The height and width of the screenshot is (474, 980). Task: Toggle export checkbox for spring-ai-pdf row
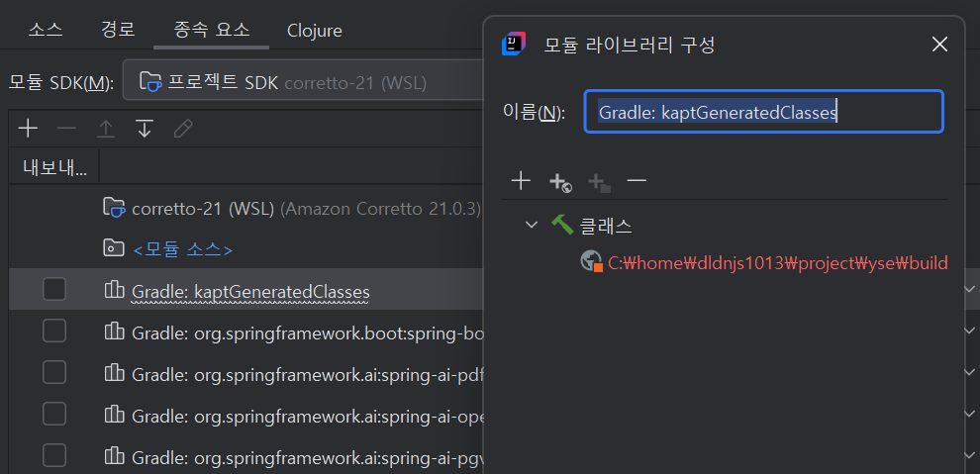coord(54,373)
